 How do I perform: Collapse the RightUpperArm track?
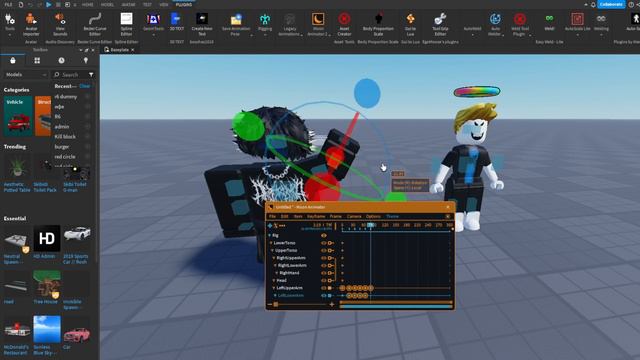point(274,258)
